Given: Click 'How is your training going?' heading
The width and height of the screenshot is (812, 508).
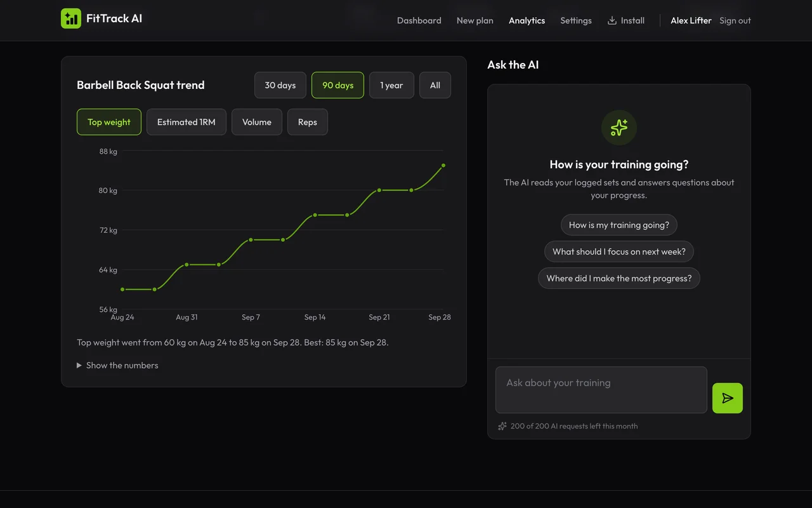Looking at the screenshot, I should (619, 164).
